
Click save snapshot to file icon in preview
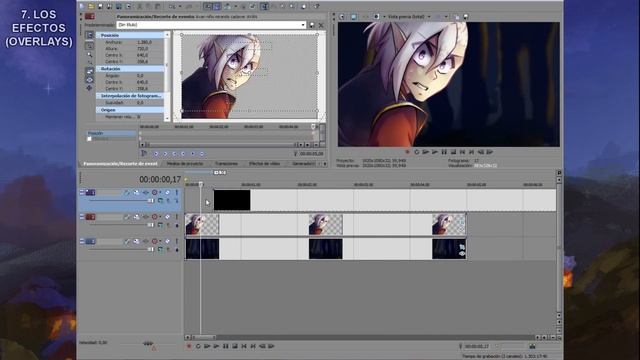click(466, 17)
